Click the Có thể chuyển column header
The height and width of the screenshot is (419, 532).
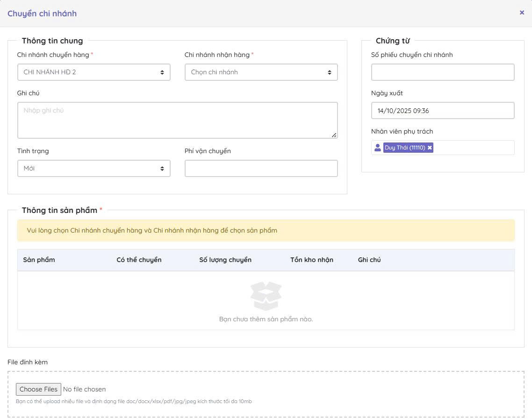[x=139, y=260]
